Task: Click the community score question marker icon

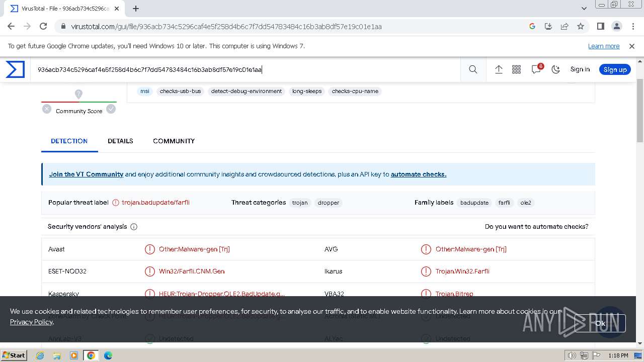Action: point(78,94)
